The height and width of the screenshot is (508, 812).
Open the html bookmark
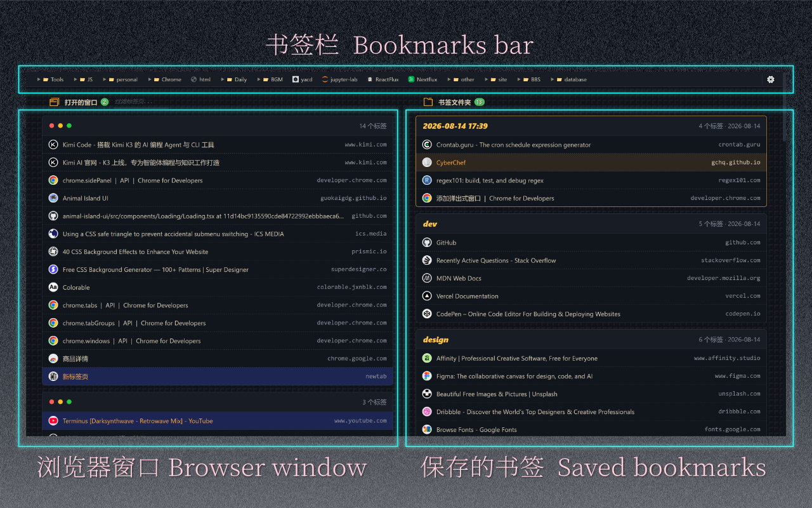pyautogui.click(x=200, y=79)
